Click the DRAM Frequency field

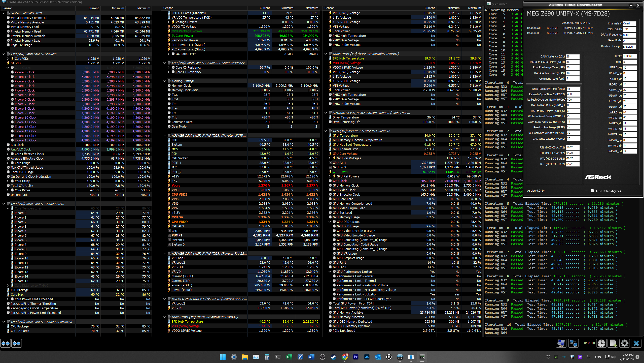(x=629, y=35)
